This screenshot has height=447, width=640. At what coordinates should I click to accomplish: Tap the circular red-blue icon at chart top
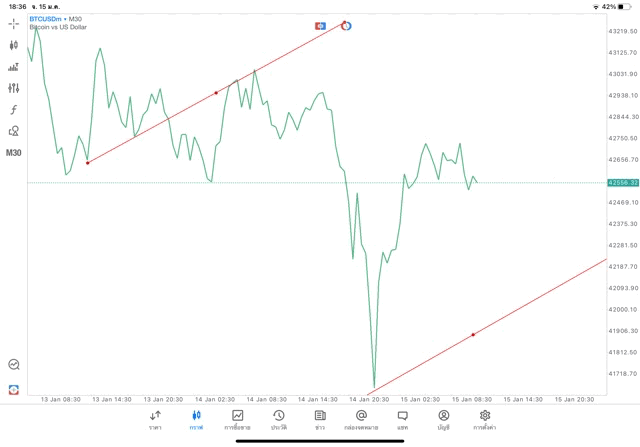point(346,24)
